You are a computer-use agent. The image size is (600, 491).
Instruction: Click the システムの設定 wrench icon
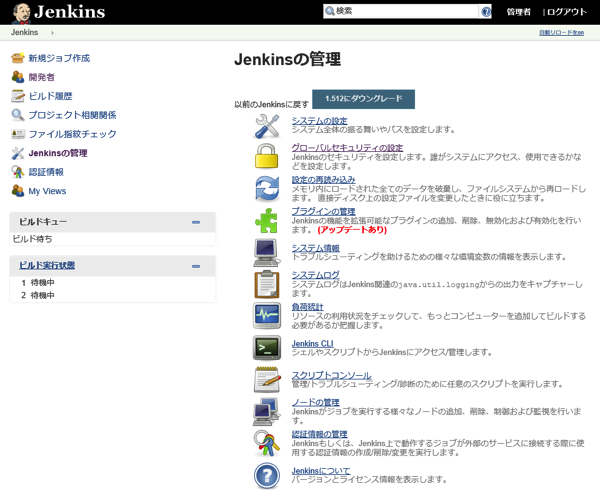pyautogui.click(x=267, y=127)
